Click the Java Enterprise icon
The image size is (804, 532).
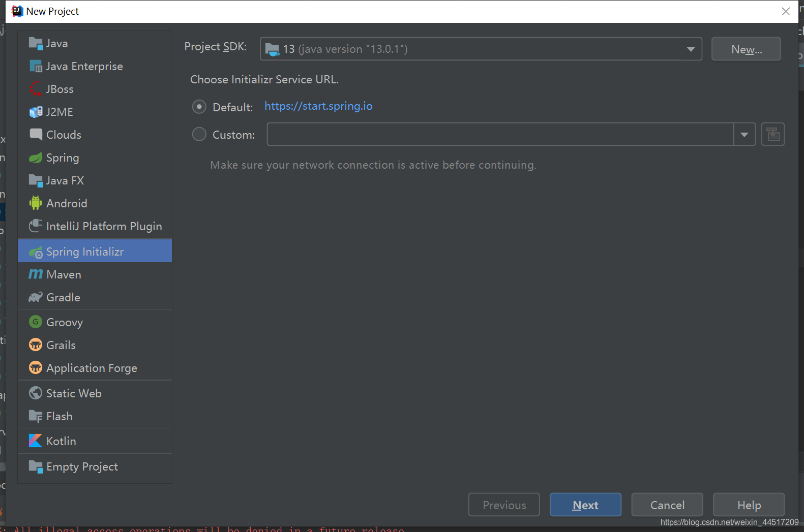pyautogui.click(x=36, y=67)
